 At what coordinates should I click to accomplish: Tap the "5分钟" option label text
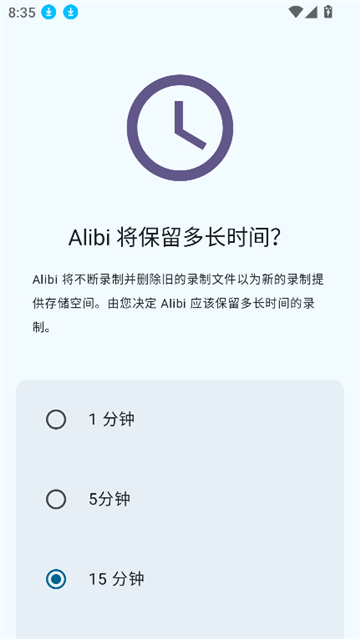pyautogui.click(x=109, y=499)
